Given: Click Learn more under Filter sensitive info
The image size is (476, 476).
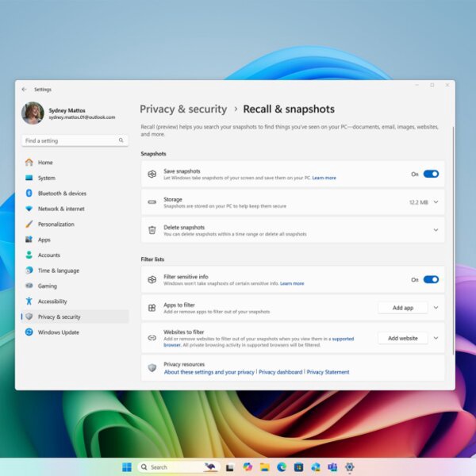Looking at the screenshot, I should [x=292, y=283].
